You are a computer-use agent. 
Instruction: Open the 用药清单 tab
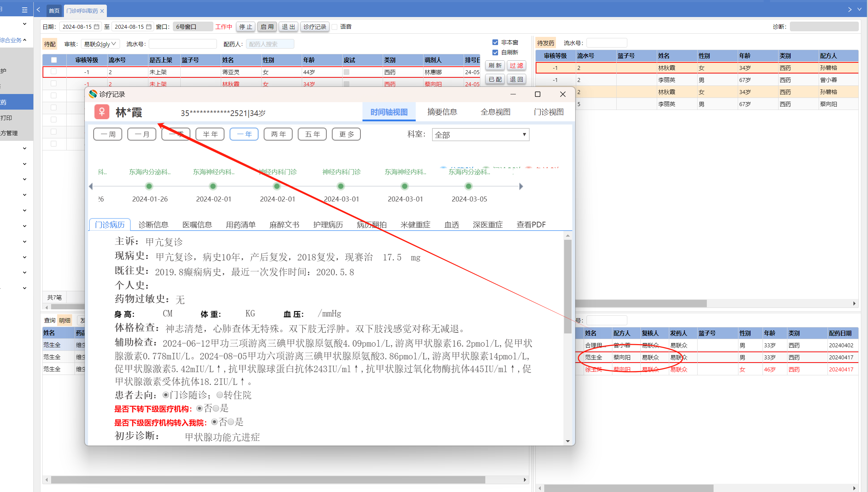tap(241, 225)
